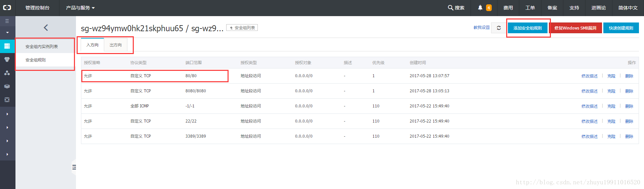Click the 快速创建规则 button
This screenshot has width=644, height=189.
point(621,28)
